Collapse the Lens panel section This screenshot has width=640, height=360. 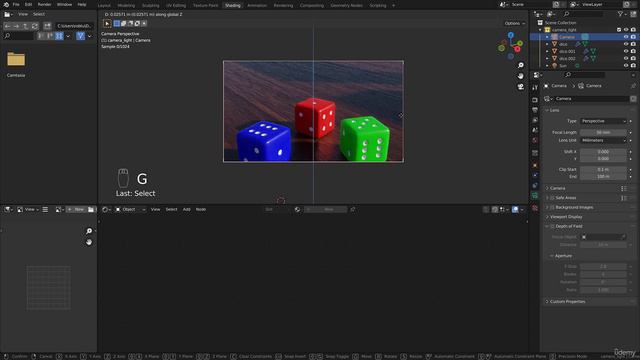554,110
